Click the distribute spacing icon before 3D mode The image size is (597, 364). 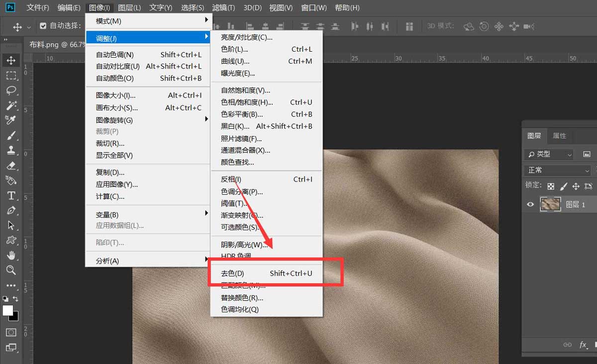pyautogui.click(x=409, y=26)
